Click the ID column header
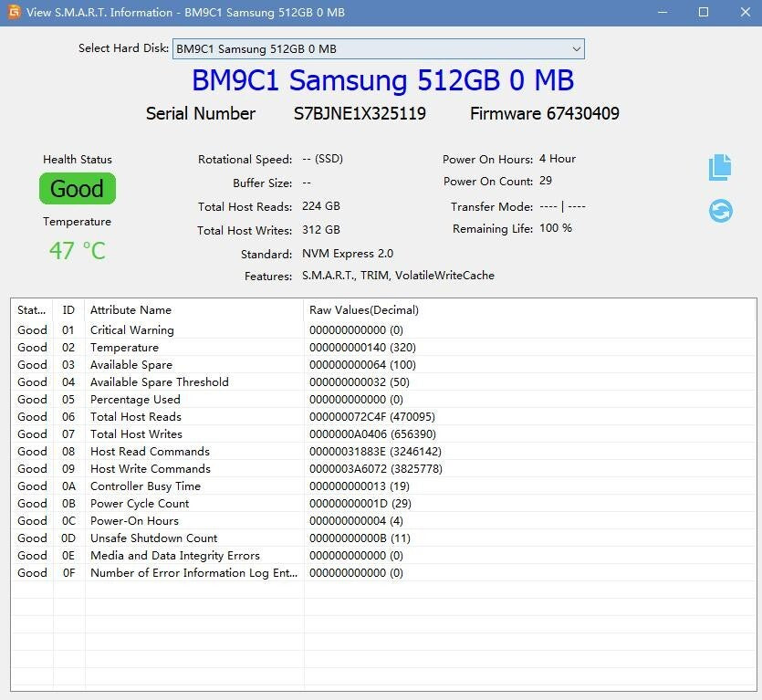 [x=68, y=309]
